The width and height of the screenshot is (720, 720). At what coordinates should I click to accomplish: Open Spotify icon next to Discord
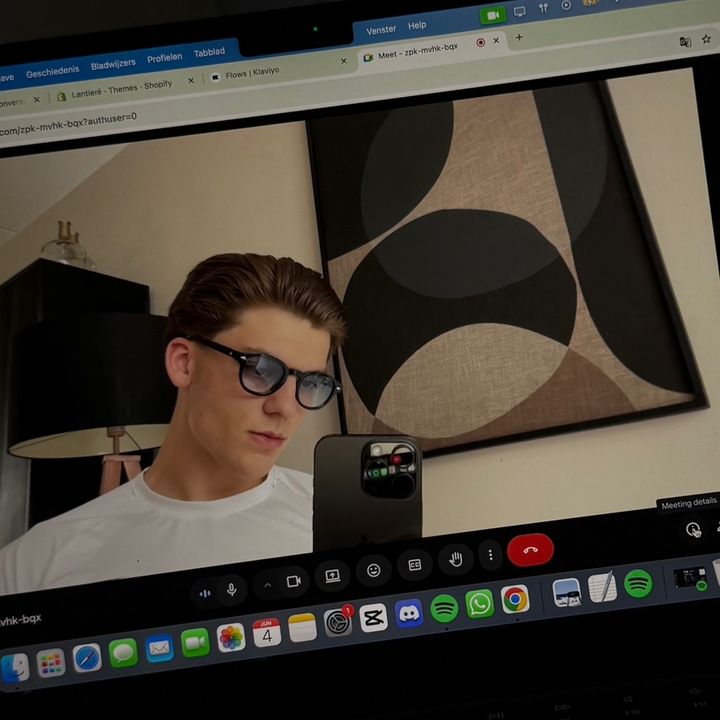point(444,608)
